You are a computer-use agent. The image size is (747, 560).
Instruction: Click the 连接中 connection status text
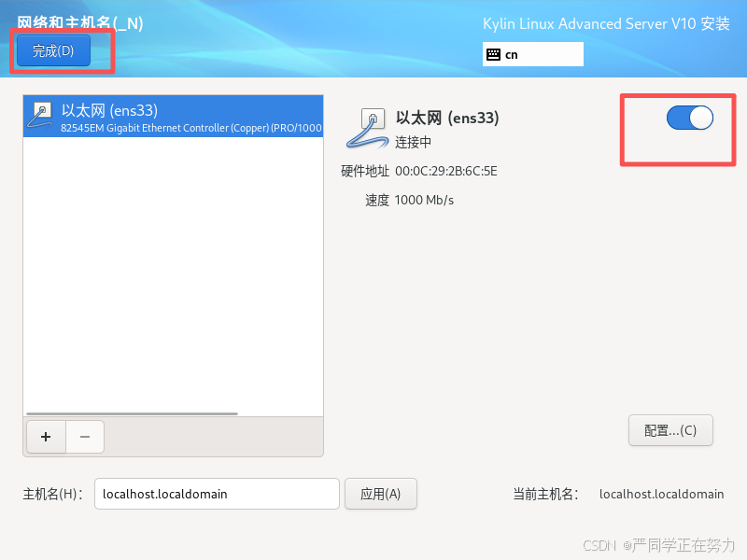(413, 142)
